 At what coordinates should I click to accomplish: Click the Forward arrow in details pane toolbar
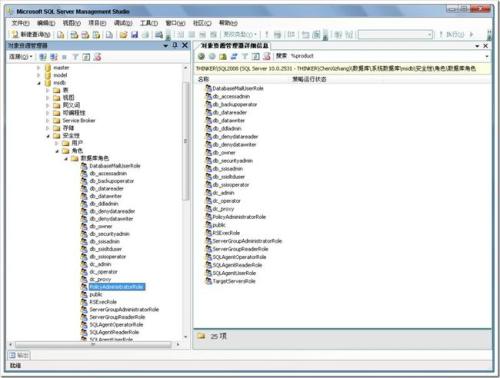(x=212, y=56)
